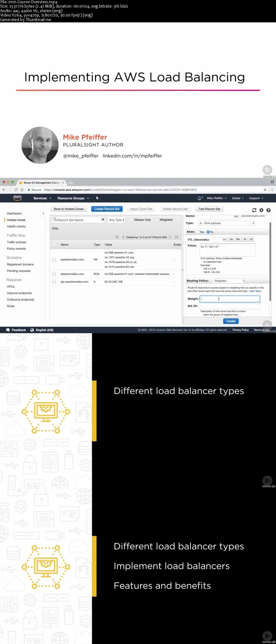Click the refresh icon in Route 53 toolbar
The height and width of the screenshot is (644, 276).
[254, 210]
